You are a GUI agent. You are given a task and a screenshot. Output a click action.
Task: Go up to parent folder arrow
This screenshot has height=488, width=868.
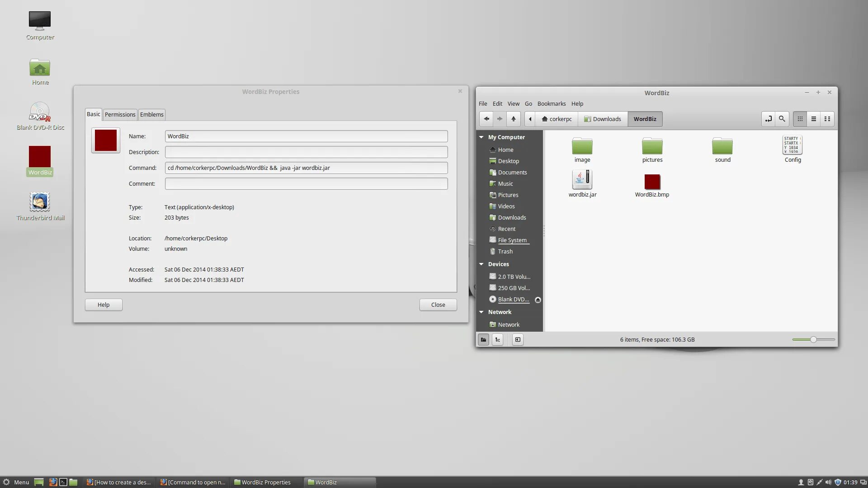(513, 119)
